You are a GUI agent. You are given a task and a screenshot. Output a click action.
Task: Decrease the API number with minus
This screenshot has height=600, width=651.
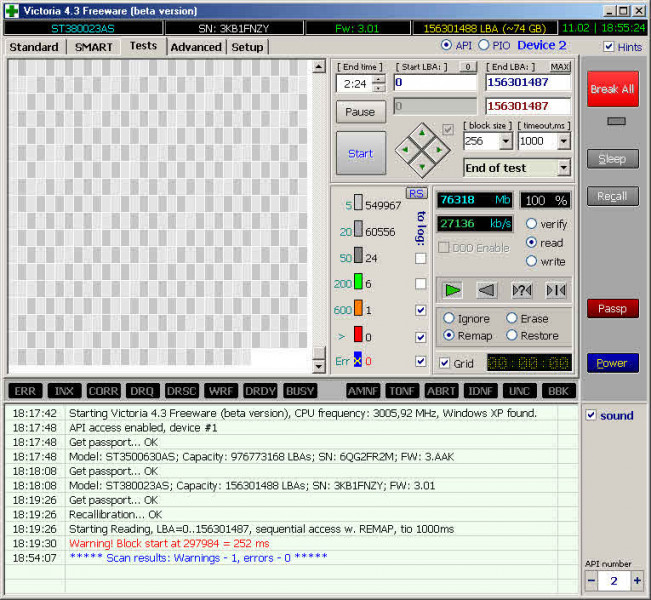point(592,580)
